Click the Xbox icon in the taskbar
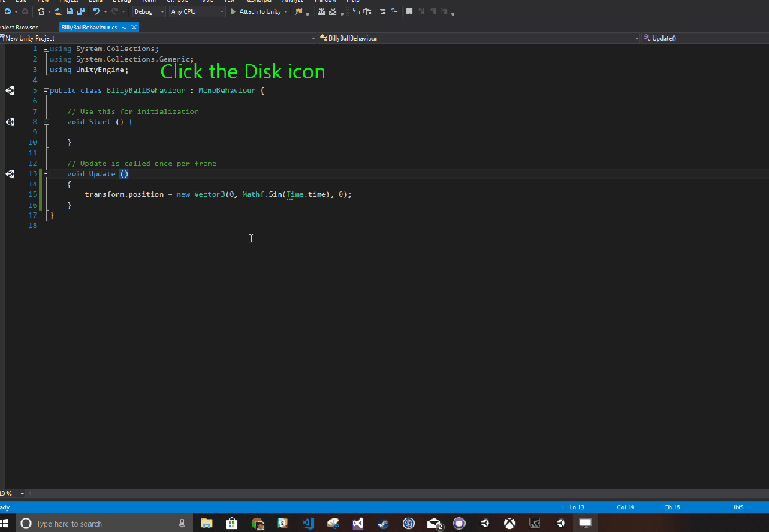The width and height of the screenshot is (769, 532). click(x=509, y=523)
